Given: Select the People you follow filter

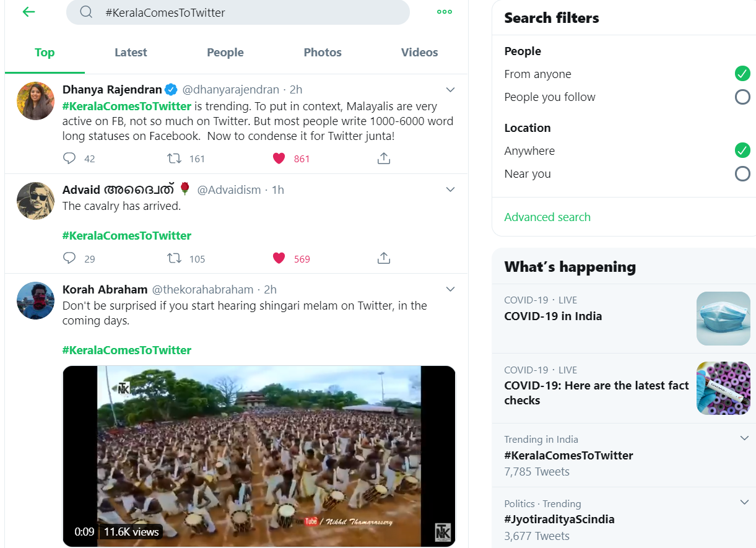Looking at the screenshot, I should 742,97.
